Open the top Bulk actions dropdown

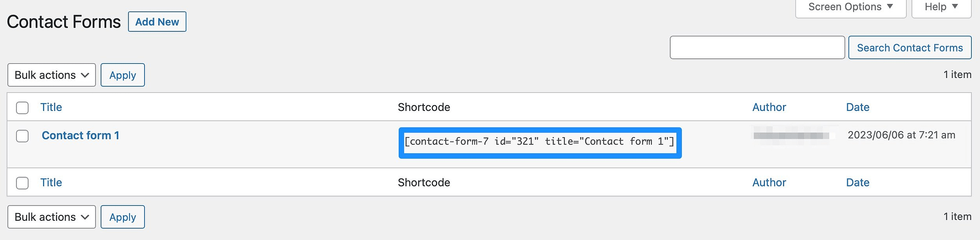coord(51,75)
